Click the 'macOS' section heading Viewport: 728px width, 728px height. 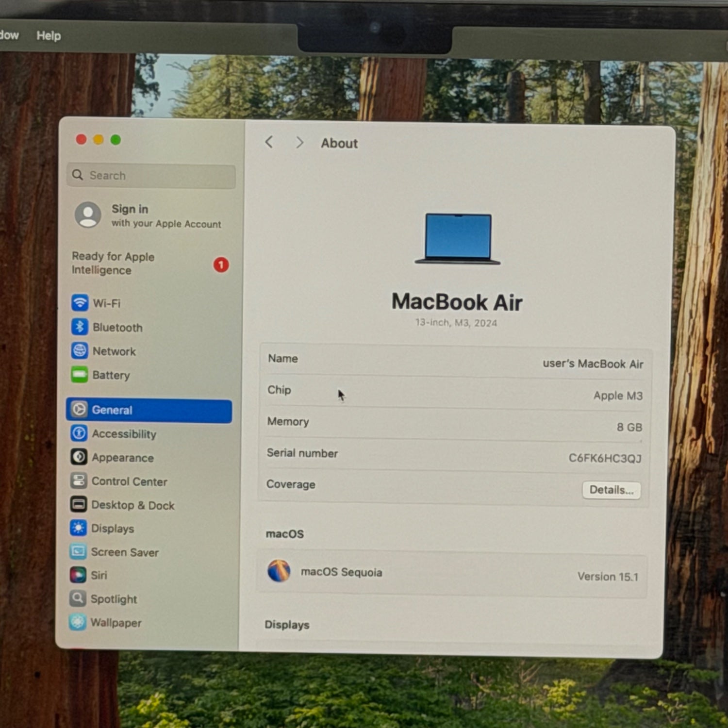[285, 534]
